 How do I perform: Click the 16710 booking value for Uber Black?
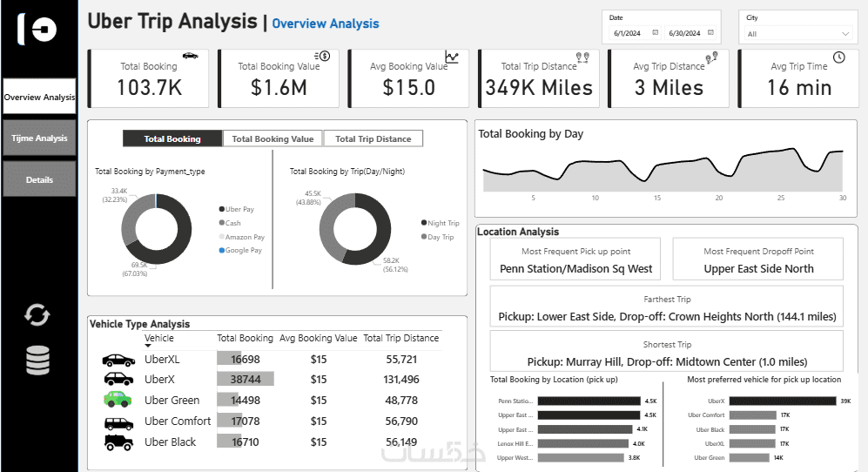tap(246, 442)
